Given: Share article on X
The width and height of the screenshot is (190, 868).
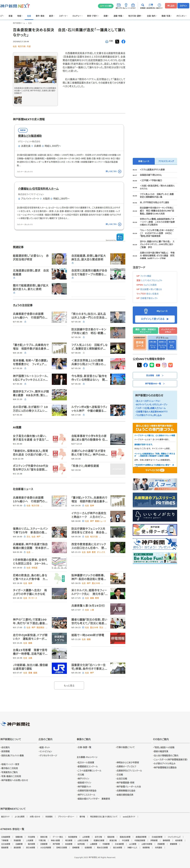Looking at the screenshot, I should tap(117, 41).
